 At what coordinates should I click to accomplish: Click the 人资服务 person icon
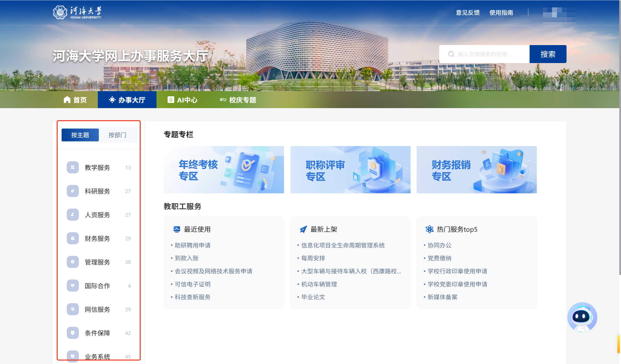point(73,215)
